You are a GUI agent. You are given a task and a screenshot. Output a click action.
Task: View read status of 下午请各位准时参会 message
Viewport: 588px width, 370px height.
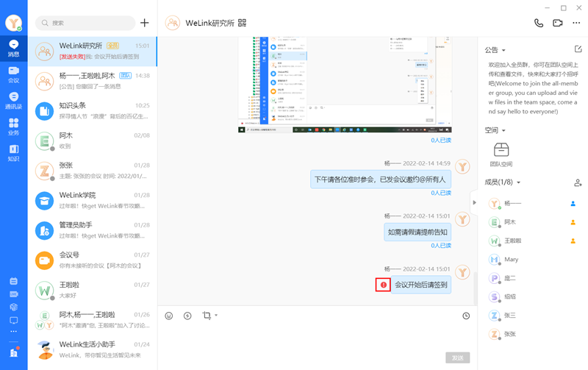click(441, 193)
